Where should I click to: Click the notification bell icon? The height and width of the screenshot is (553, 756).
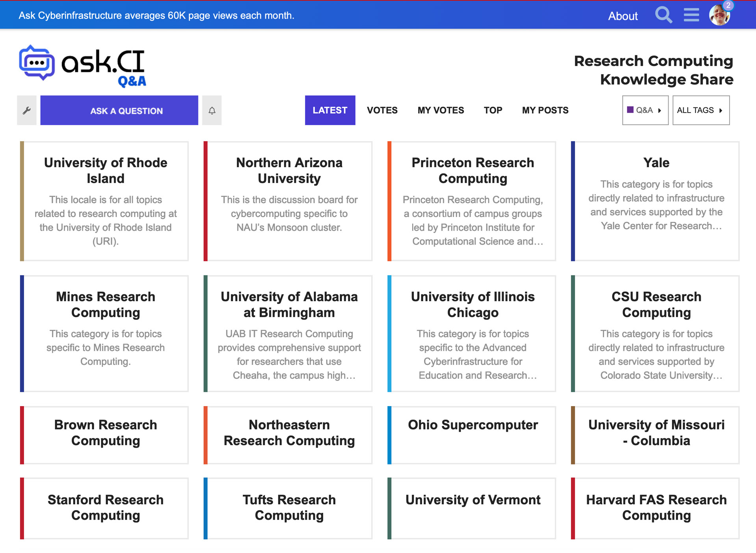(212, 111)
